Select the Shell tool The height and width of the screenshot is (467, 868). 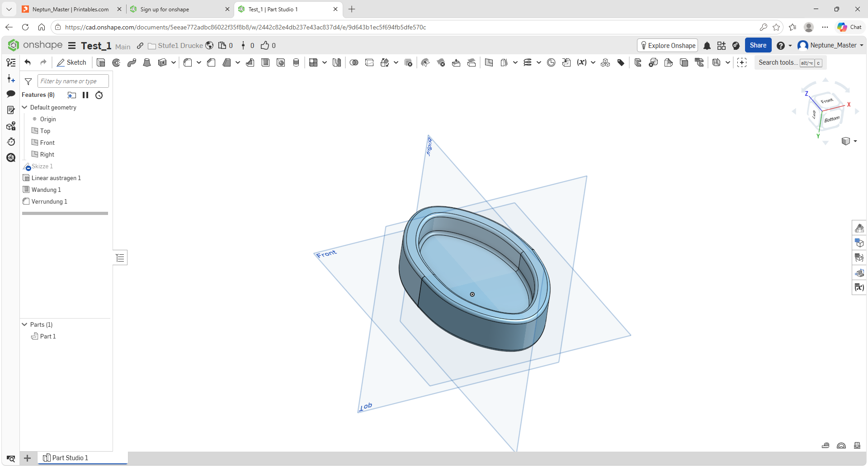coord(265,62)
